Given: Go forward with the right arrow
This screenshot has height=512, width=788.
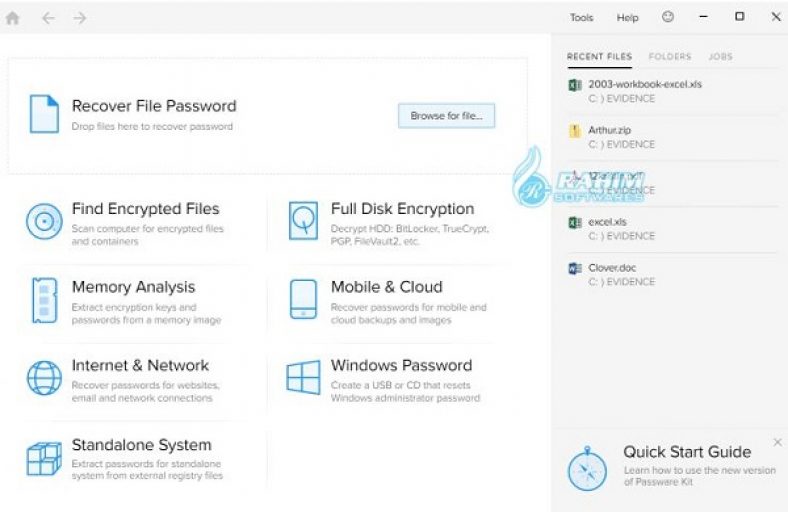Looking at the screenshot, I should (x=80, y=18).
